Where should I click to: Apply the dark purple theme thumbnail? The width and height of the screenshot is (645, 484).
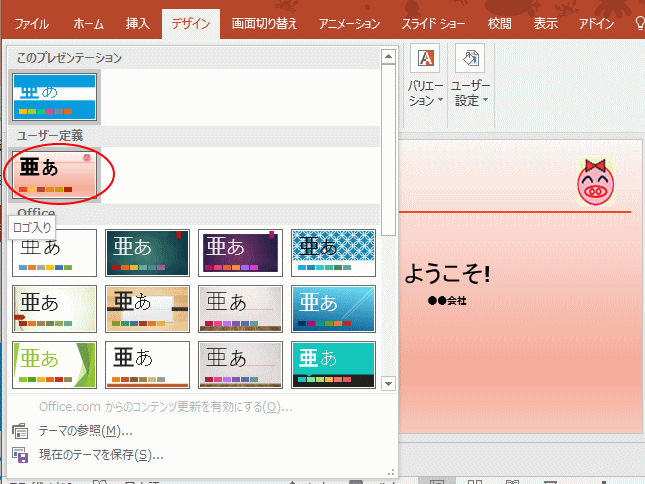(240, 252)
